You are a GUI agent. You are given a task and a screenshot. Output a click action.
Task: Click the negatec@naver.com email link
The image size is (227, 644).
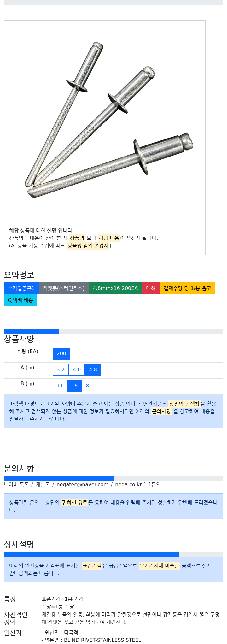82,485
